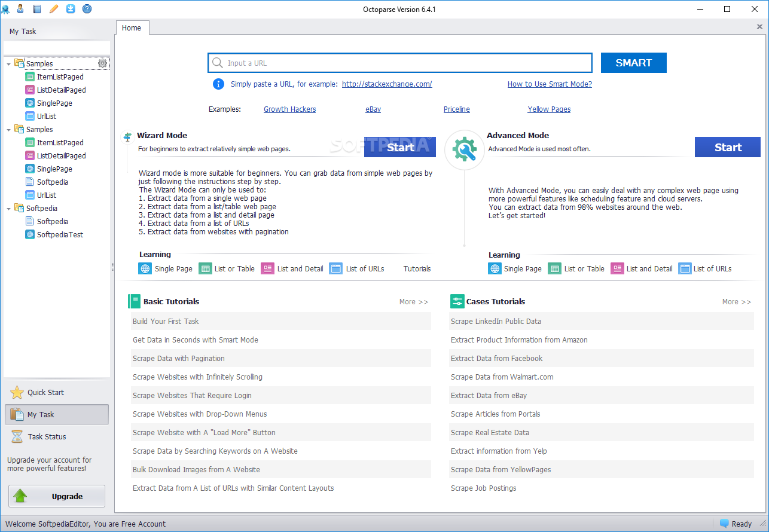The image size is (769, 532).
Task: Click Cases Tutorials green sliders icon
Action: click(457, 301)
